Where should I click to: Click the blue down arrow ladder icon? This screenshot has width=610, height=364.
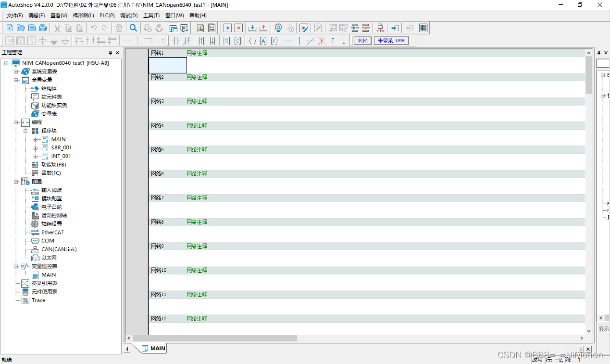[344, 41]
